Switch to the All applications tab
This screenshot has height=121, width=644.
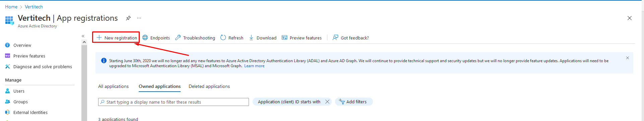click(x=113, y=86)
